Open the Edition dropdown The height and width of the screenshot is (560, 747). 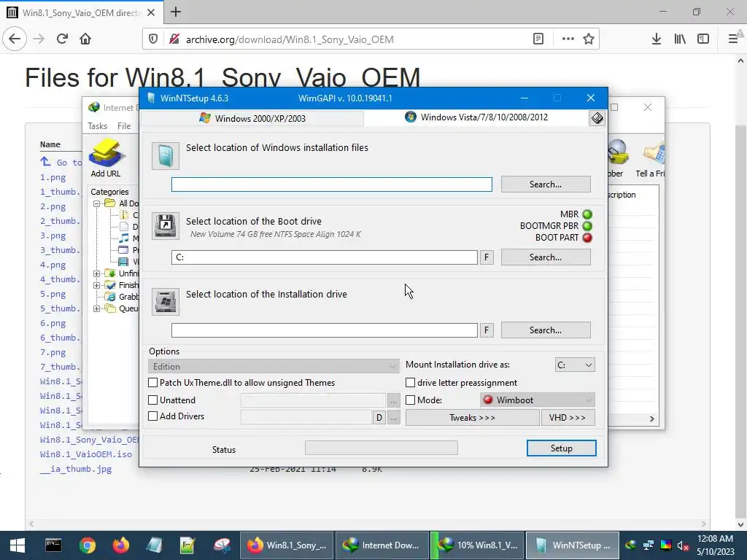274,366
